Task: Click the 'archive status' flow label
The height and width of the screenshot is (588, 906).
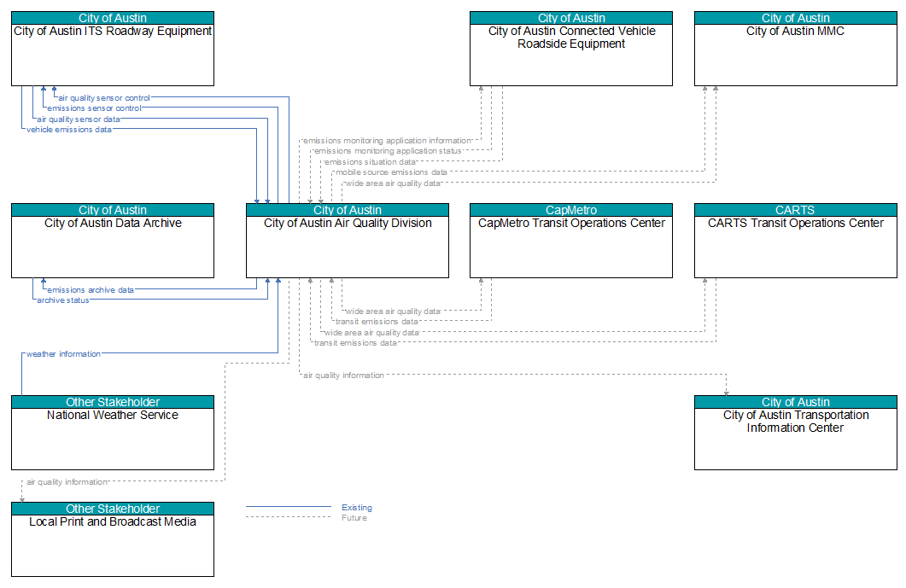Action: coord(63,300)
